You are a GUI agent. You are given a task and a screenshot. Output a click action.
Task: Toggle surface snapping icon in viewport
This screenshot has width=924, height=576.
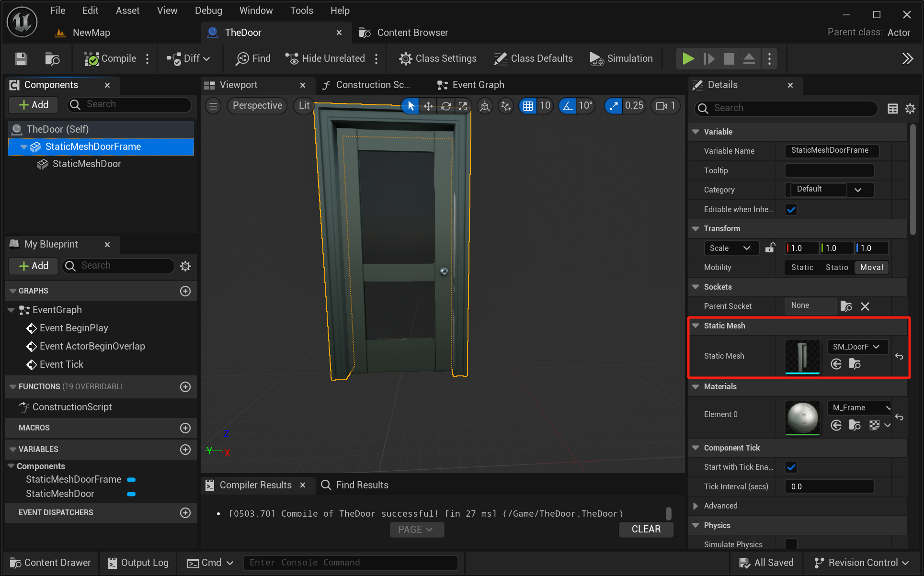pos(506,106)
